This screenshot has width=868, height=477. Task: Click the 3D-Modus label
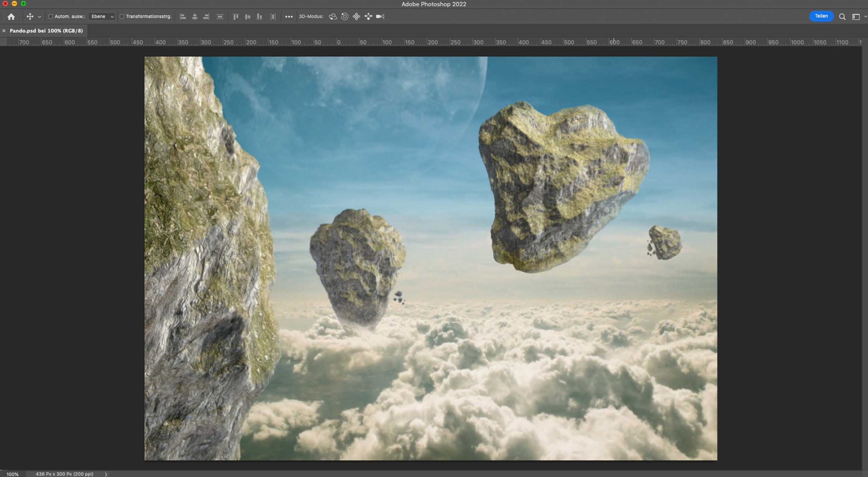pyautogui.click(x=311, y=16)
